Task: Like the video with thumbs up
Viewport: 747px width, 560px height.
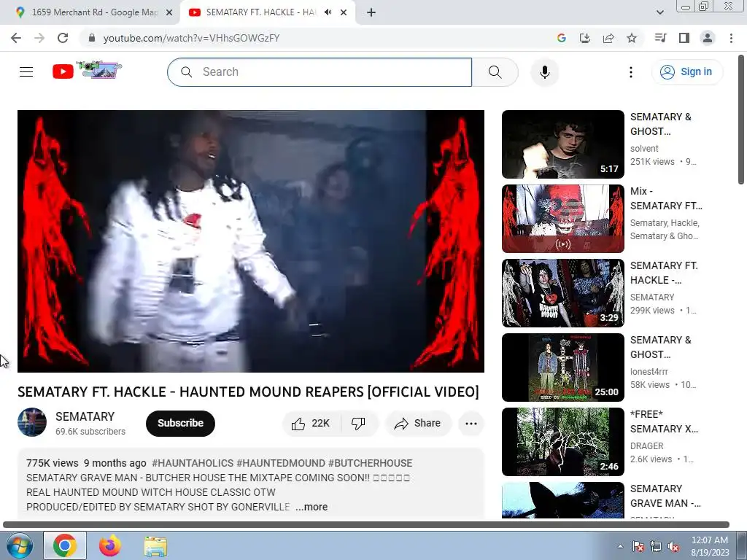Action: [x=311, y=424]
